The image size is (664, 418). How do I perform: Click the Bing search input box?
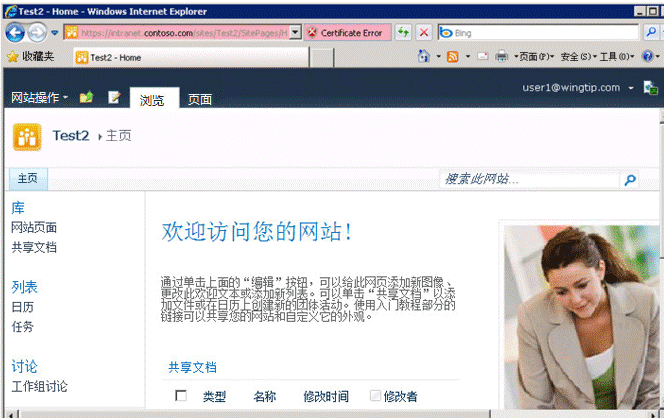pyautogui.click(x=538, y=33)
